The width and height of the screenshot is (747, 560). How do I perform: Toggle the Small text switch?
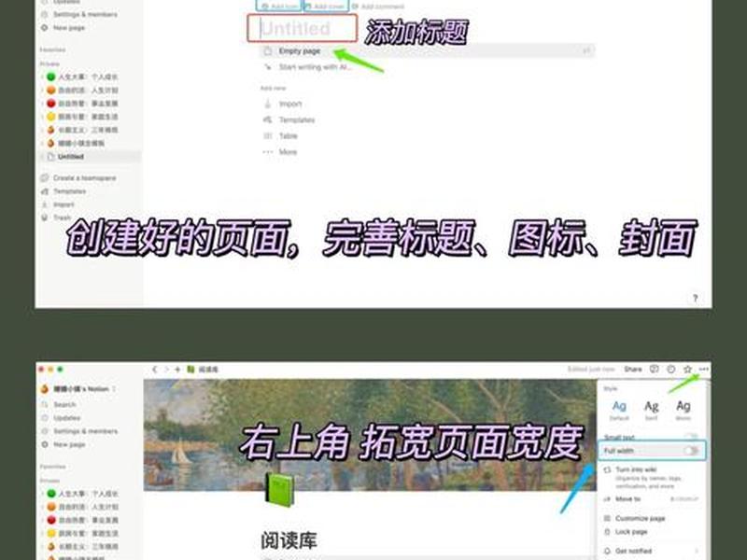click(690, 437)
